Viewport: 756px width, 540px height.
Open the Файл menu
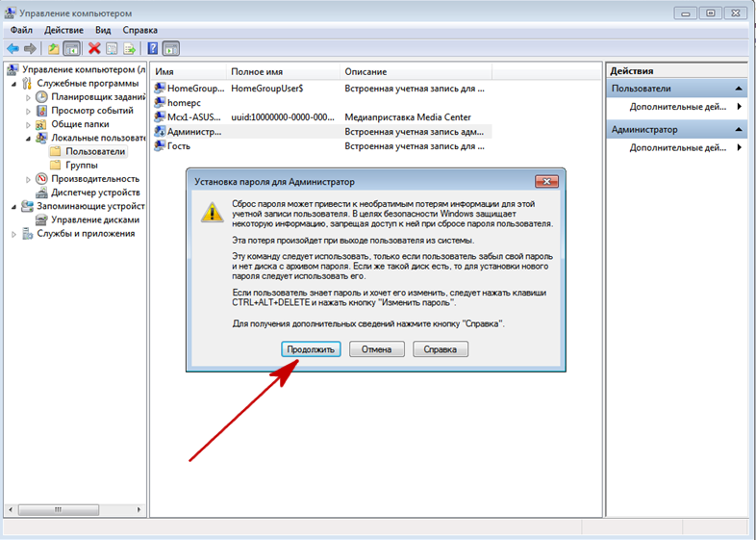tap(22, 30)
